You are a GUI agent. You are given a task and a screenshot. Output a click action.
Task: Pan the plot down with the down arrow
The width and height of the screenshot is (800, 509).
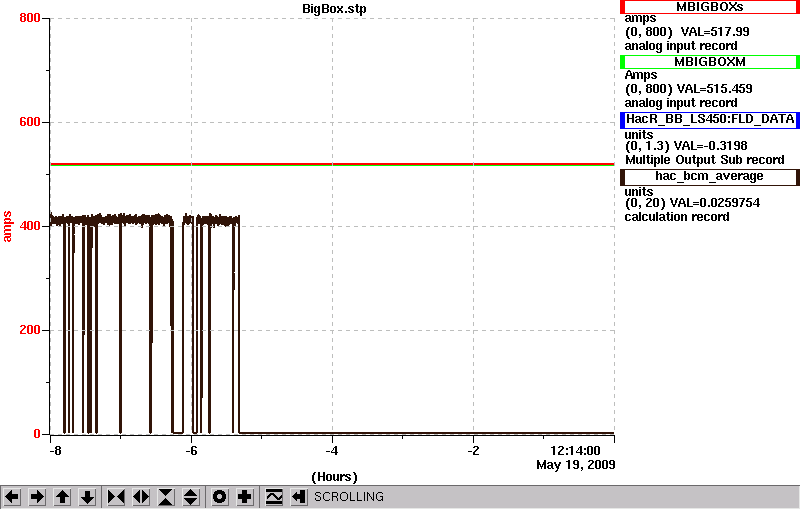(87, 497)
